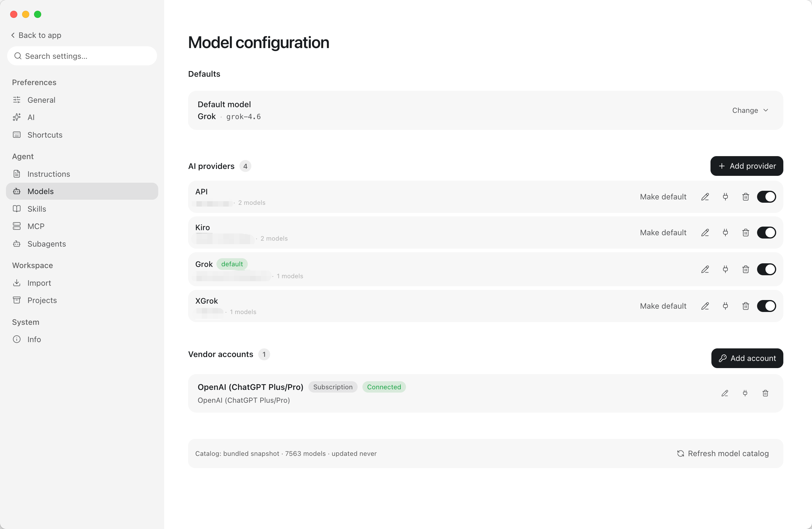Click the pencil icon on Grok provider
Viewport: 812px width, 529px height.
tap(705, 269)
